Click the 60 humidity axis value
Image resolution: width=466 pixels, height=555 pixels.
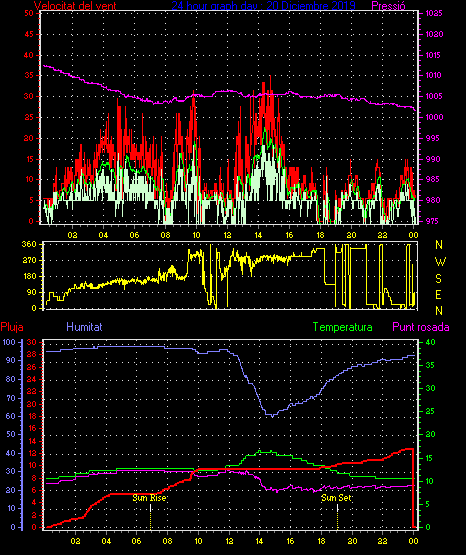(x=11, y=416)
